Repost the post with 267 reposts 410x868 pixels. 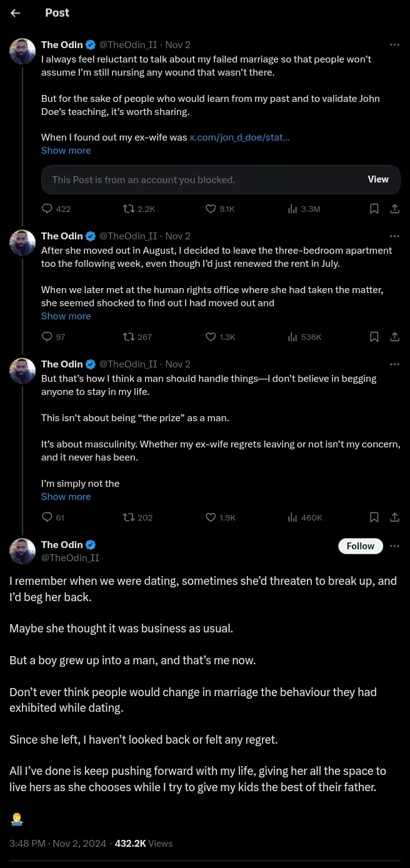coord(129,337)
